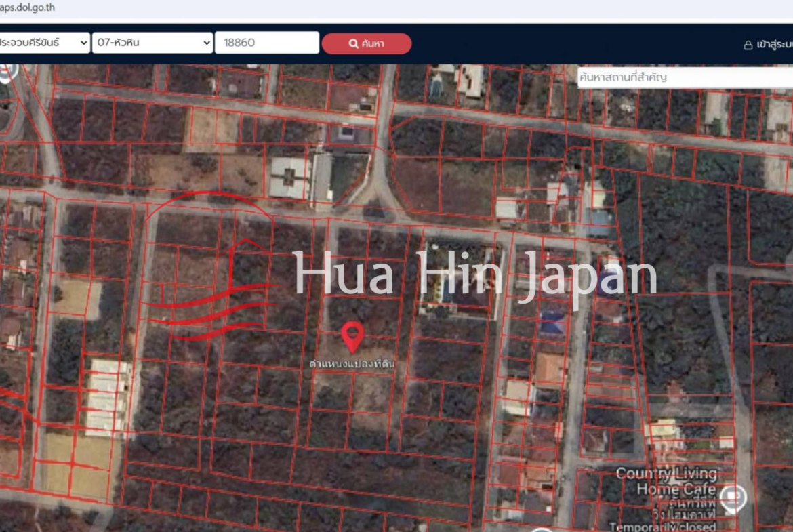Click the parcel number field showing 18860
The width and height of the screenshot is (793, 532).
tap(266, 43)
